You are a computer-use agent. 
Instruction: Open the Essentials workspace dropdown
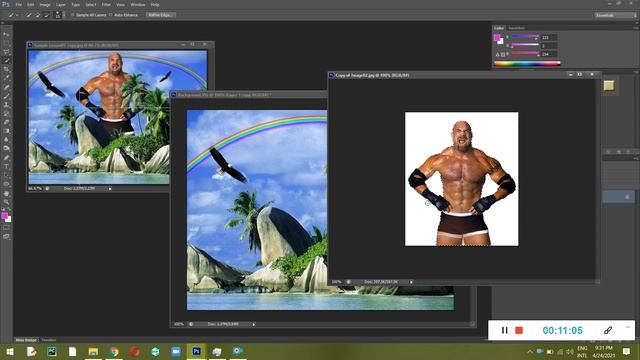[x=616, y=15]
